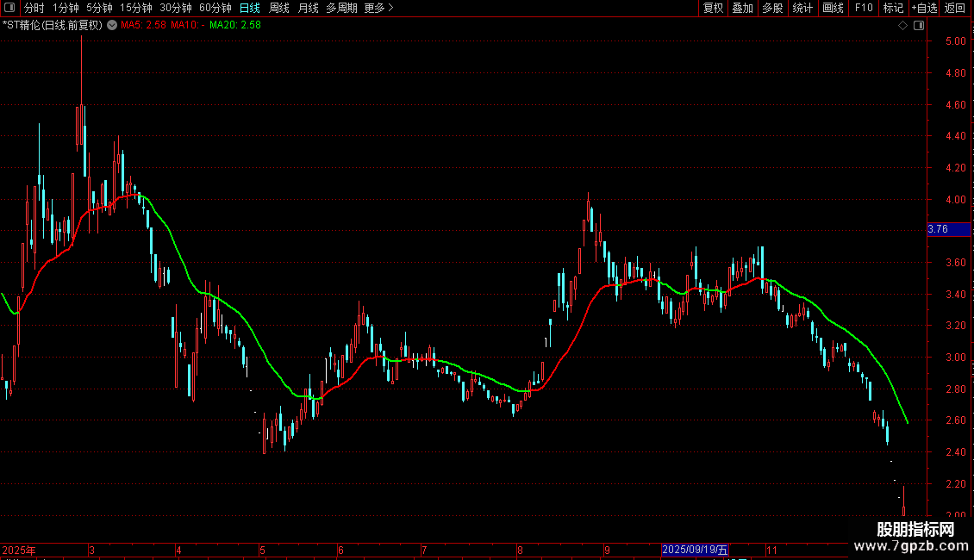The width and height of the screenshot is (974, 560).
Task: Select the 日线 daily chart tab
Action: pyautogui.click(x=250, y=8)
